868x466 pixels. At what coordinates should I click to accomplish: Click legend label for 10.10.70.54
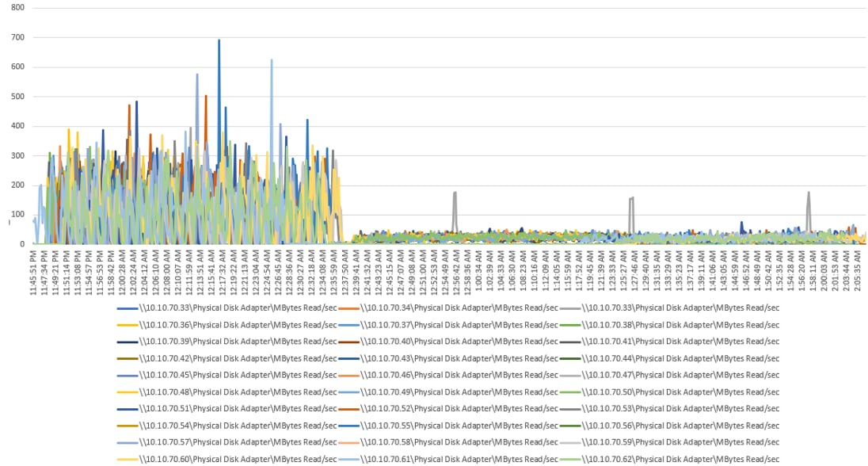tap(238, 426)
